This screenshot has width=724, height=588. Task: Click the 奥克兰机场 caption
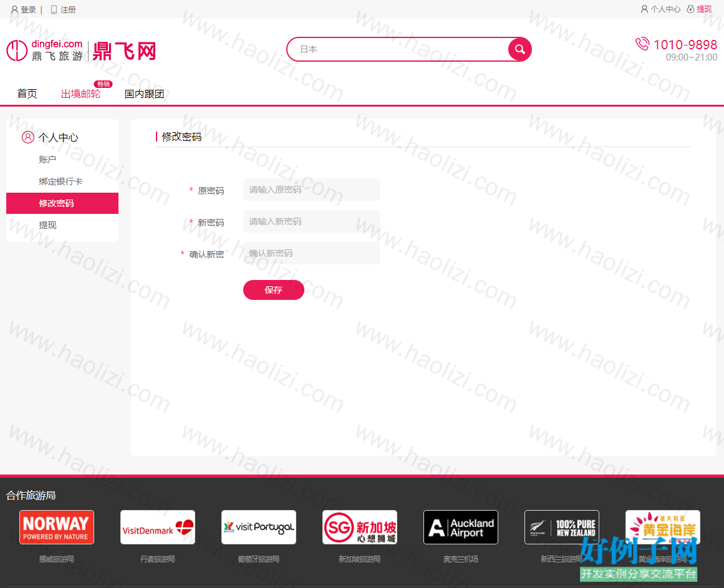tap(461, 559)
